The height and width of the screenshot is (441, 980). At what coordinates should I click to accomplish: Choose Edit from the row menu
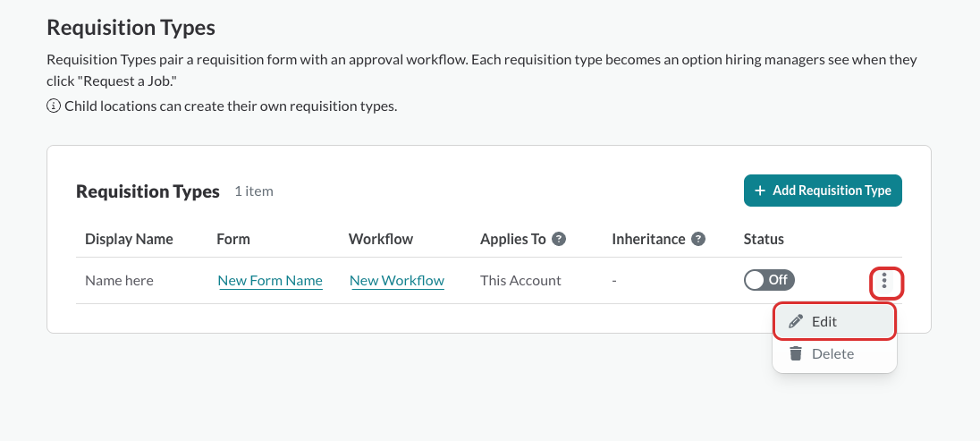[834, 321]
